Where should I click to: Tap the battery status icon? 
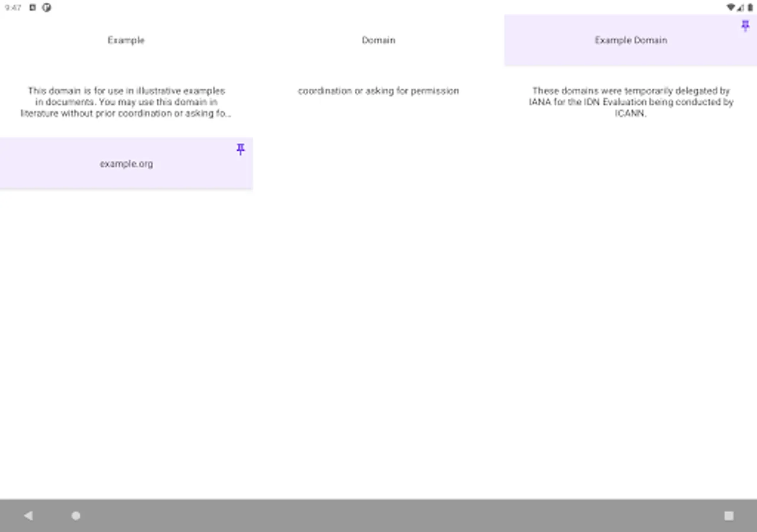point(750,8)
